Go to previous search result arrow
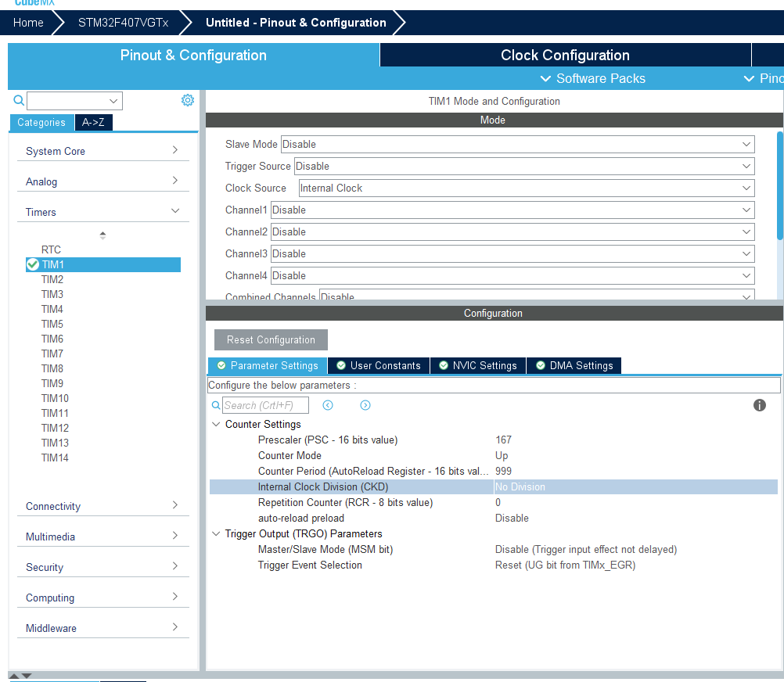784x682 pixels. [328, 405]
